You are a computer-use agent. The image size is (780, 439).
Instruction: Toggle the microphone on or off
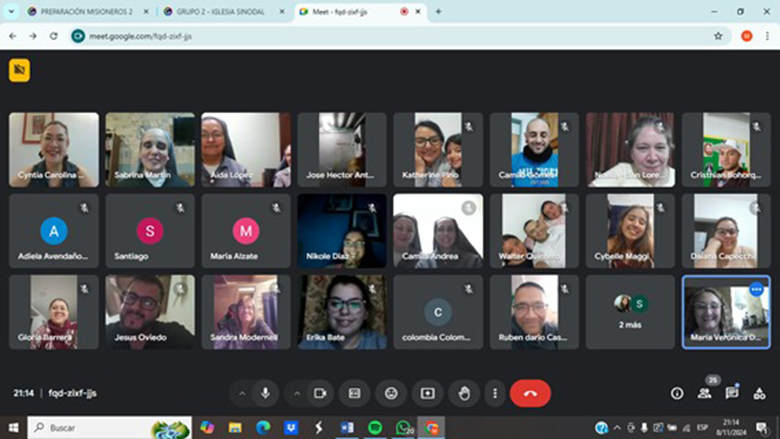coord(265,393)
